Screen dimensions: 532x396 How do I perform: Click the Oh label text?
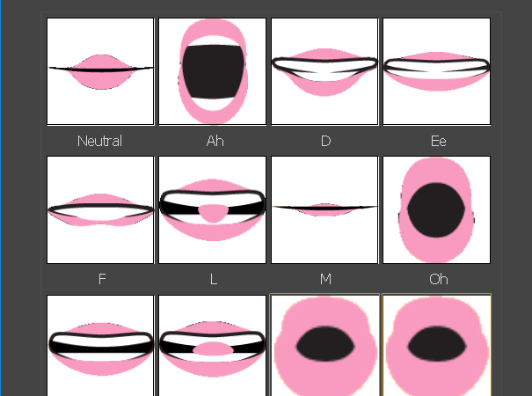click(x=439, y=279)
